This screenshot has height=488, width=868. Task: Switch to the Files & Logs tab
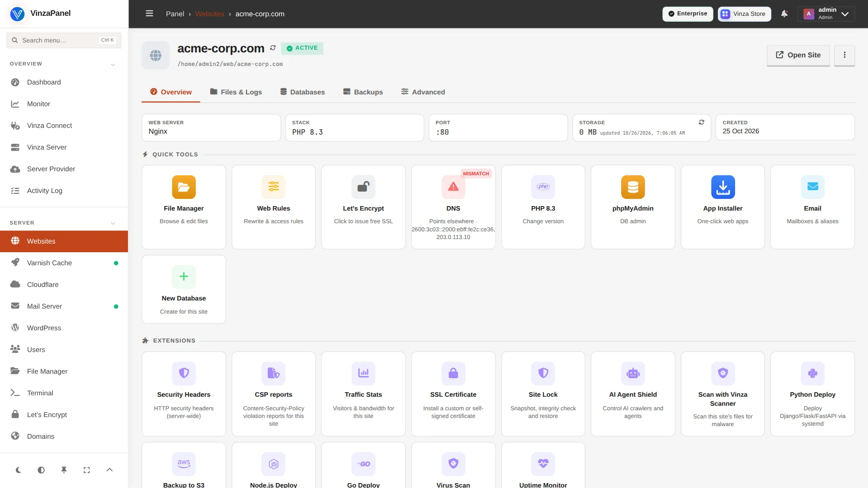236,92
